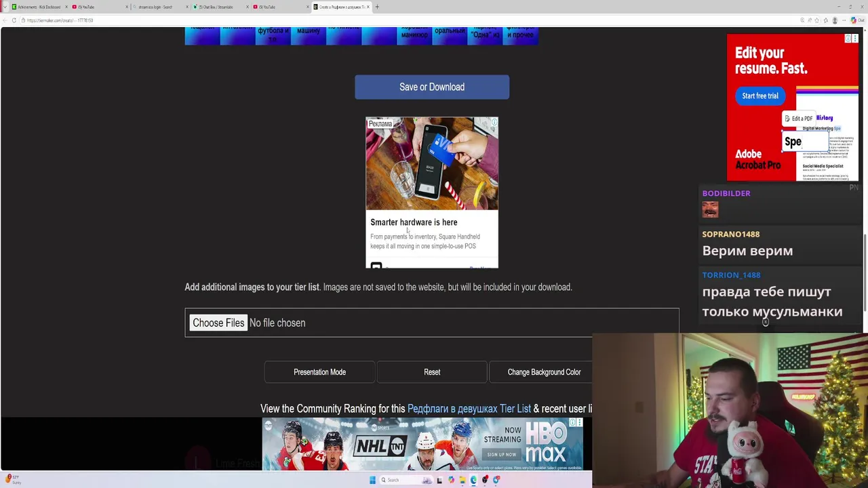Switch to the streamlabs login Search tab
This screenshot has width=868, height=488.
pos(159,7)
